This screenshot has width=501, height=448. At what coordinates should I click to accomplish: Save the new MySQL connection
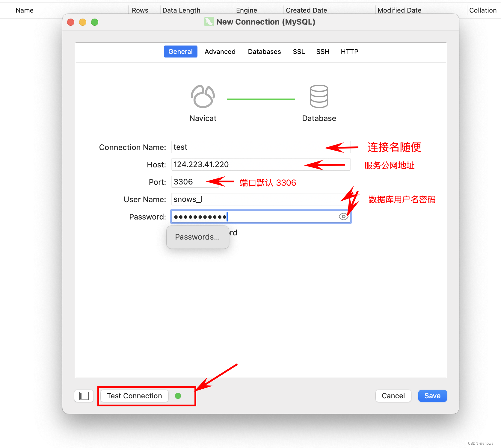click(x=432, y=396)
